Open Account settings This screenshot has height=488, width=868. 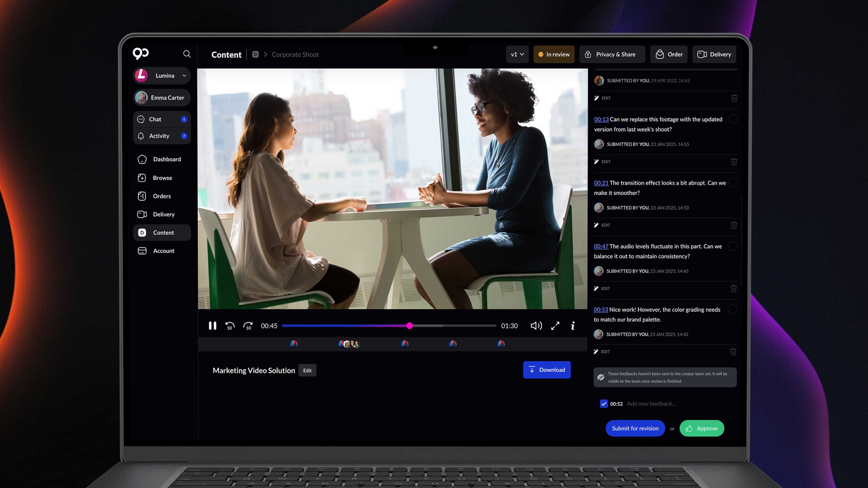162,251
